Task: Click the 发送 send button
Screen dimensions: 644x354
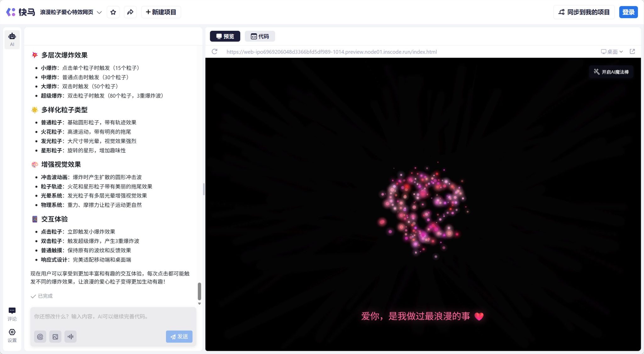Action: click(x=179, y=336)
